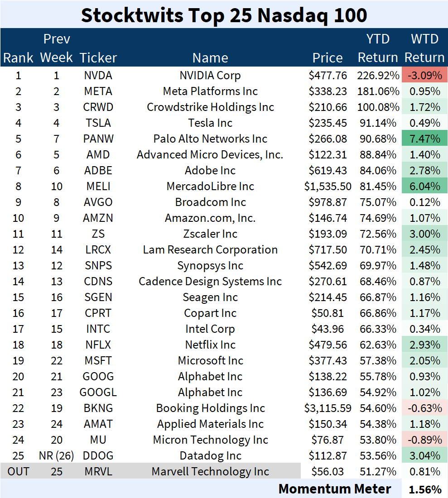Image resolution: width=448 pixels, height=498 pixels.
Task: Select 'MercadoLibre Inc' name cell
Action: click(210, 187)
